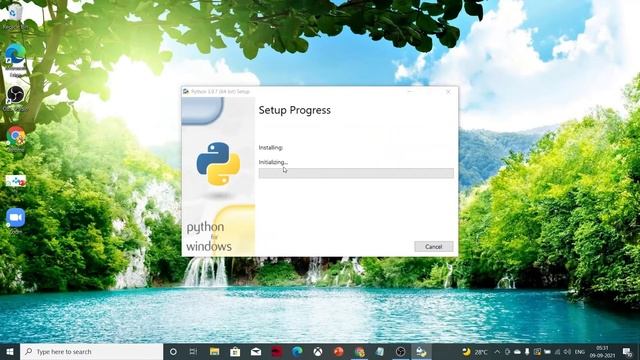The image size is (640, 360).
Task: Show hidden system tray icons
Action: coord(497,351)
